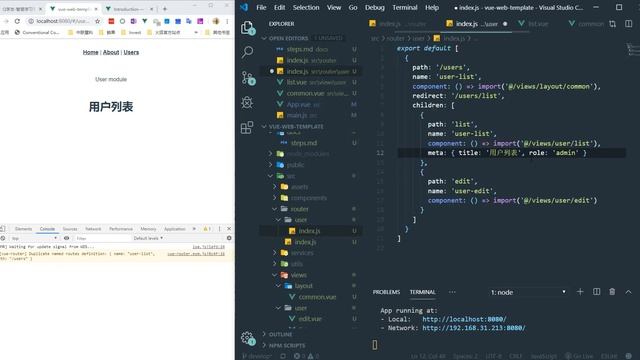Open the terminal selector dropdown showing 1: node
This screenshot has height=360, width=640.
528,292
